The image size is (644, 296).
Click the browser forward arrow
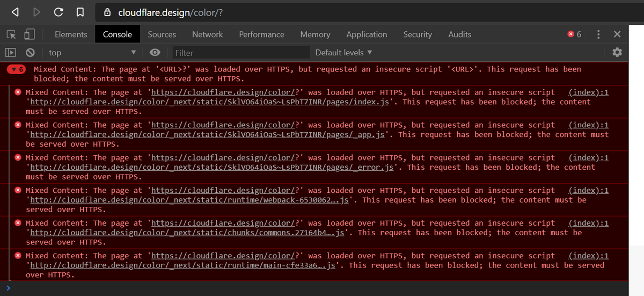[37, 12]
